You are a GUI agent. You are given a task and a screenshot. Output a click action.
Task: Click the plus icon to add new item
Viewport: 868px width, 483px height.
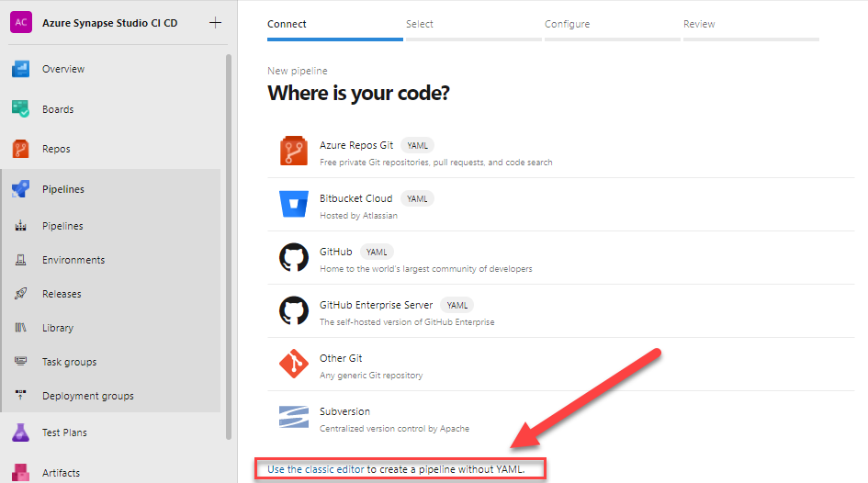(x=215, y=23)
